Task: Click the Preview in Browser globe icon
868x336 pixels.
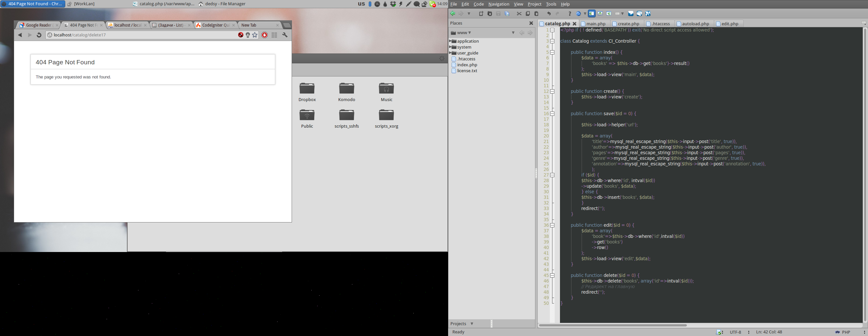Action: tap(579, 14)
